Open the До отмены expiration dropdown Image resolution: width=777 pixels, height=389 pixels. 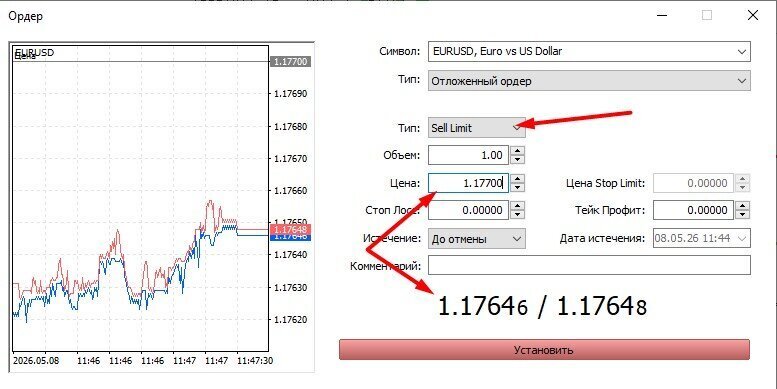477,239
